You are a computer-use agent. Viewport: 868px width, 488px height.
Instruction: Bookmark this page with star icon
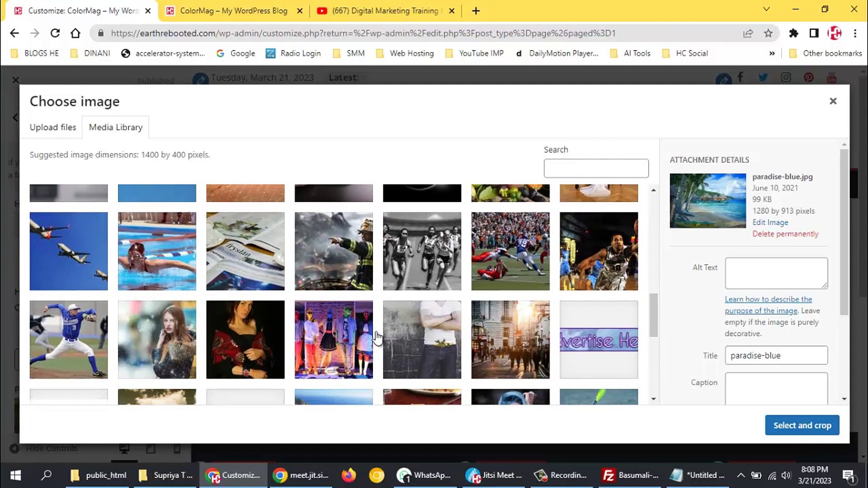click(x=768, y=33)
